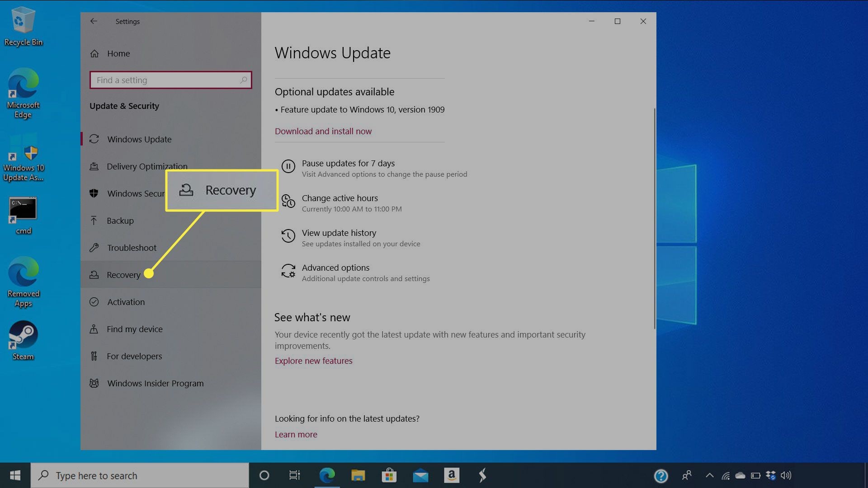This screenshot has width=868, height=488.
Task: Click the Settings back arrow
Action: click(x=94, y=21)
